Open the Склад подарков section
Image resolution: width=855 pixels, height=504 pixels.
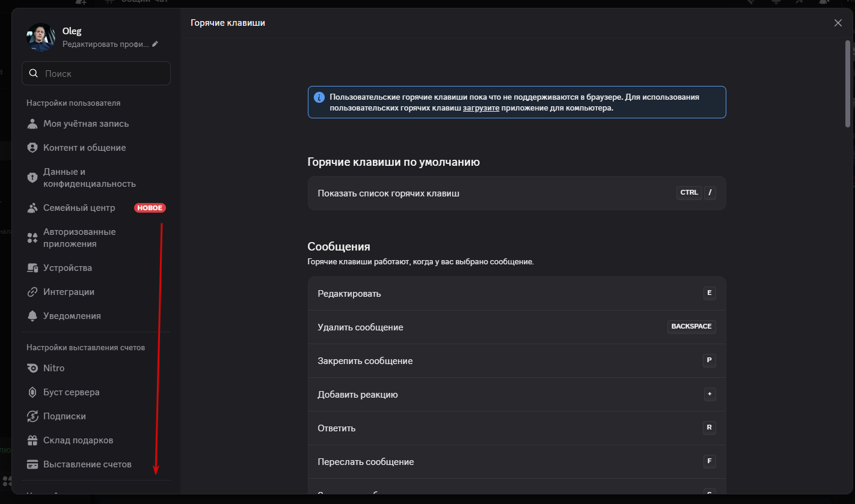click(x=78, y=440)
